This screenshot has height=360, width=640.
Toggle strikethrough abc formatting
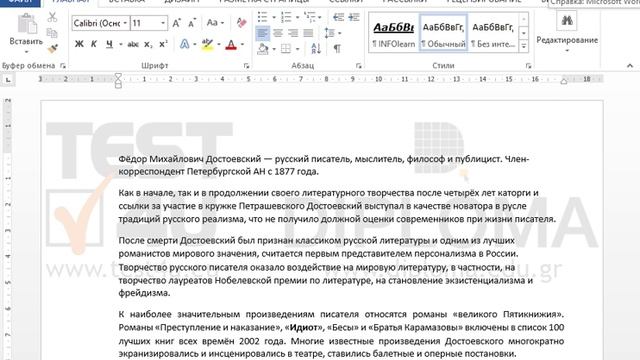click(x=133, y=44)
